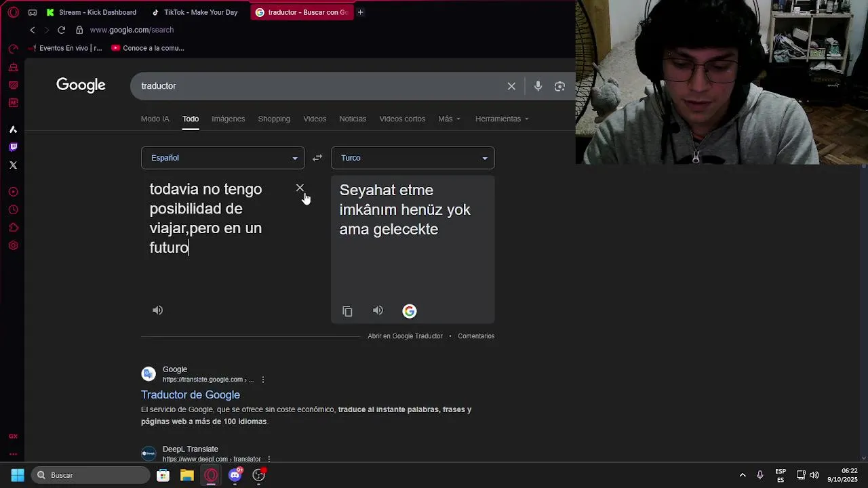Open the Twitch sidebar icon
868x488 pixels.
point(13,147)
